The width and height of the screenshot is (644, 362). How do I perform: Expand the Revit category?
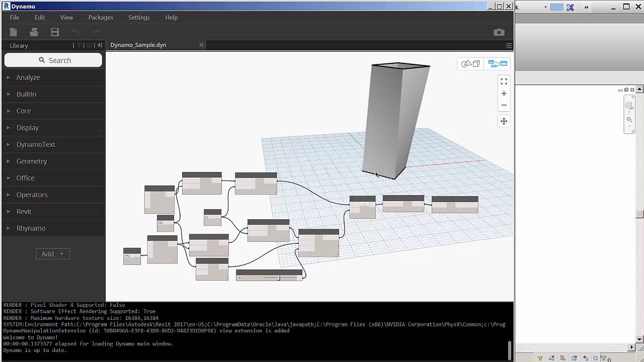point(24,211)
